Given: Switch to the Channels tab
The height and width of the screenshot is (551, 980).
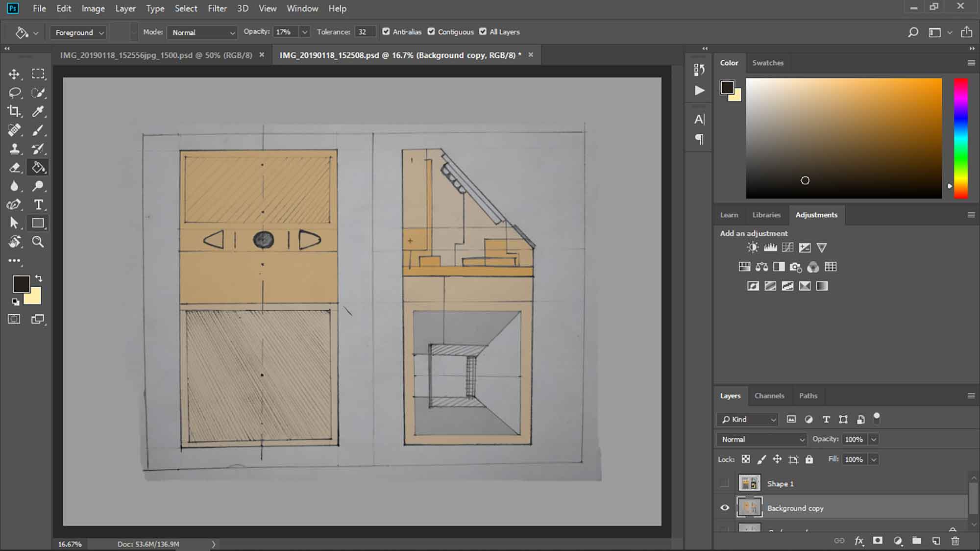Looking at the screenshot, I should (769, 396).
